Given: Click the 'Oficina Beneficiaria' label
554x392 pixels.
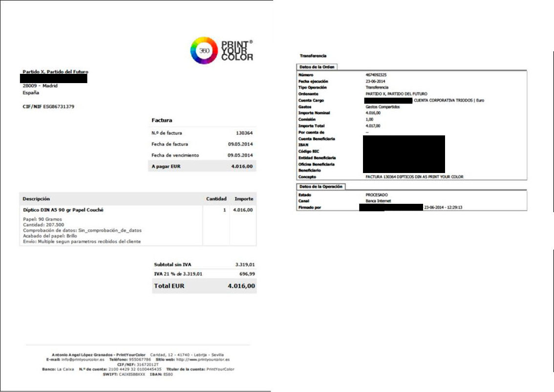Looking at the screenshot, I should click(x=316, y=164).
